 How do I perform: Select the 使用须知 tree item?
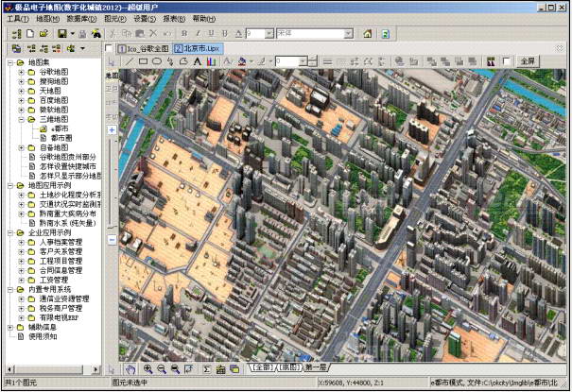(x=43, y=337)
